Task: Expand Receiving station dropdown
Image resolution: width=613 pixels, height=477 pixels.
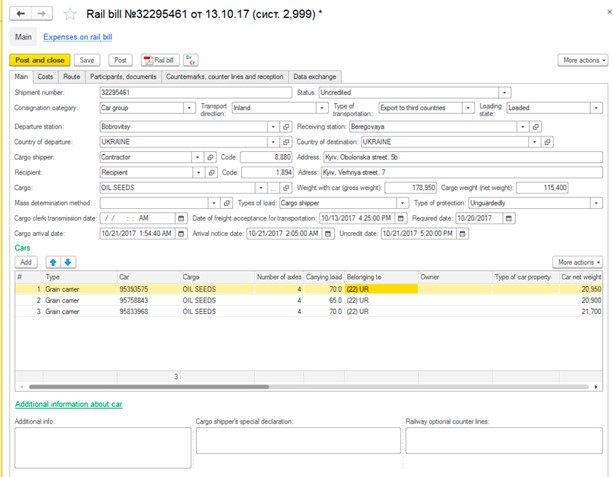Action: coord(523,127)
